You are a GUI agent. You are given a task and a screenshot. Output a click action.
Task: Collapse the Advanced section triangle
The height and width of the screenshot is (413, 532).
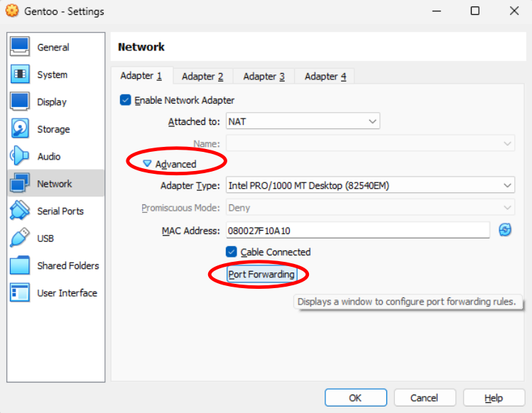coord(147,163)
